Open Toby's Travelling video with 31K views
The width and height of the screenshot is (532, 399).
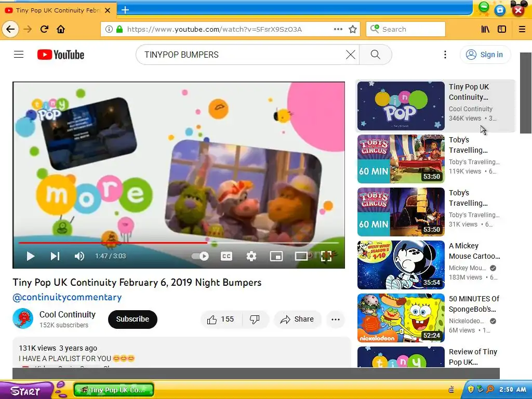coord(401,212)
